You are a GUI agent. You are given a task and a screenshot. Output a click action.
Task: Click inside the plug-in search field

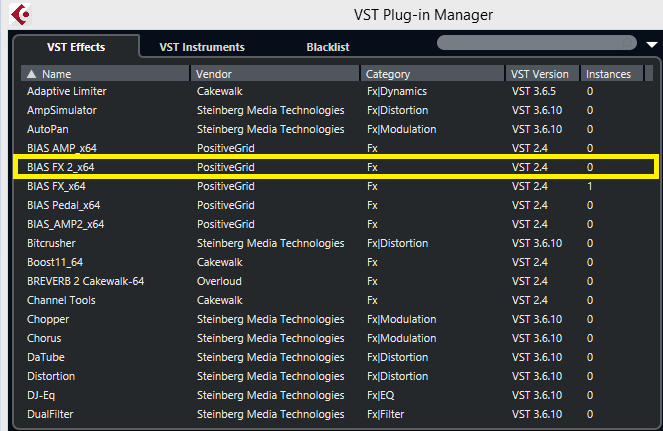coord(537,43)
